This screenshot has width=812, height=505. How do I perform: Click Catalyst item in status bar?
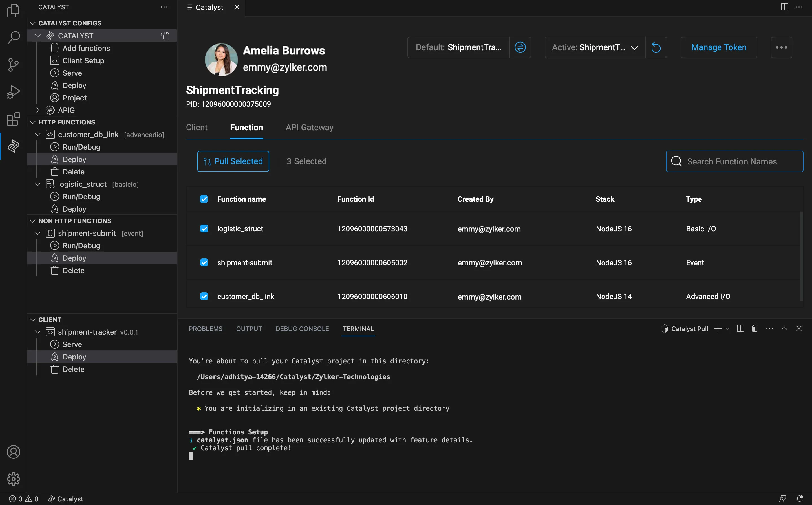[x=65, y=499]
